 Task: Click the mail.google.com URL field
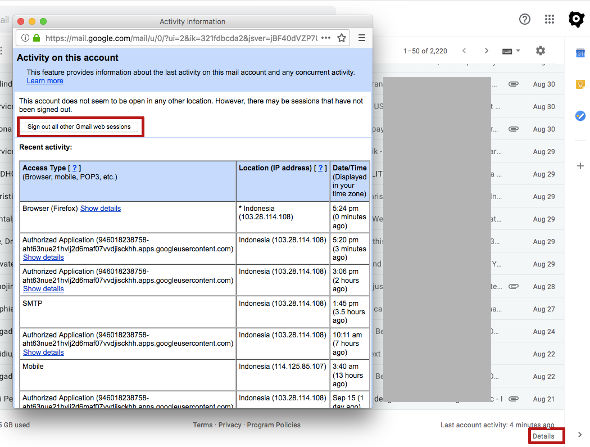181,38
